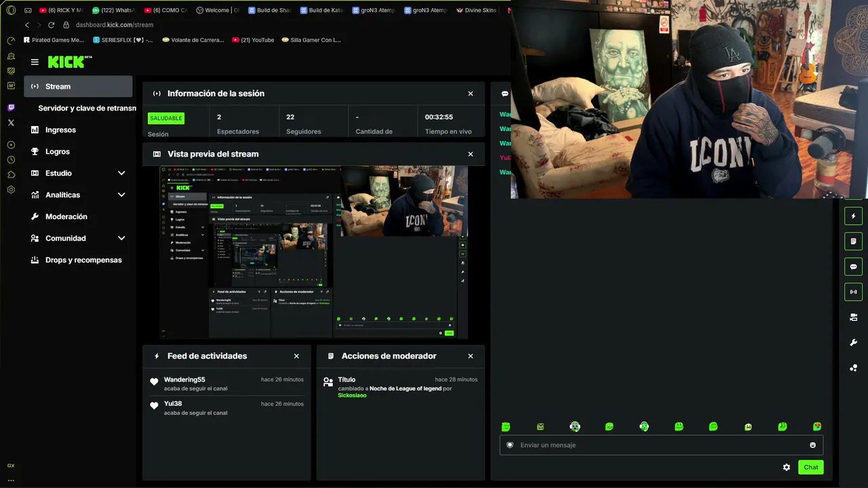Screen dimensions: 868x488
Task: Open the SERIESFLIX bookmark
Action: [123, 40]
